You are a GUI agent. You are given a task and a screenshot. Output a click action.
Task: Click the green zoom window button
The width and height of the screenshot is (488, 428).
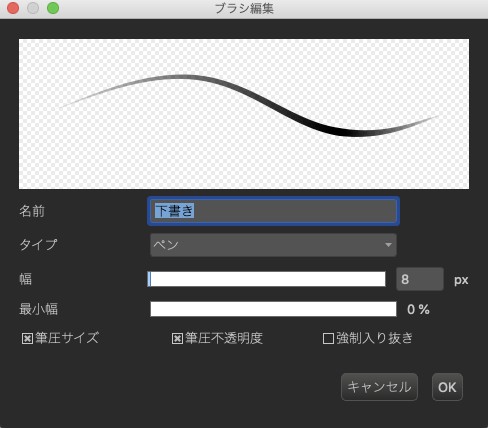pos(53,8)
